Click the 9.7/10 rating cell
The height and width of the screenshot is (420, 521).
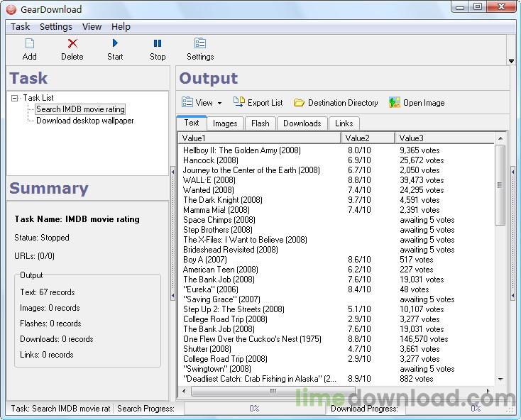click(x=359, y=200)
